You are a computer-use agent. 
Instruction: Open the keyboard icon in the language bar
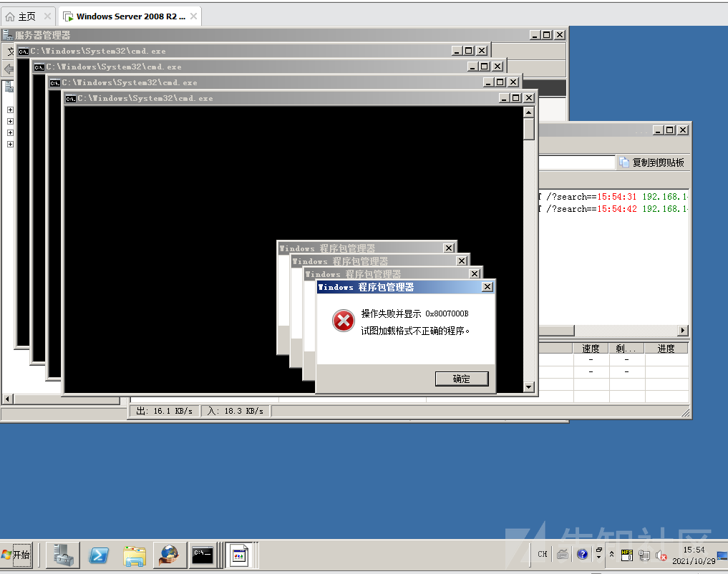[562, 554]
